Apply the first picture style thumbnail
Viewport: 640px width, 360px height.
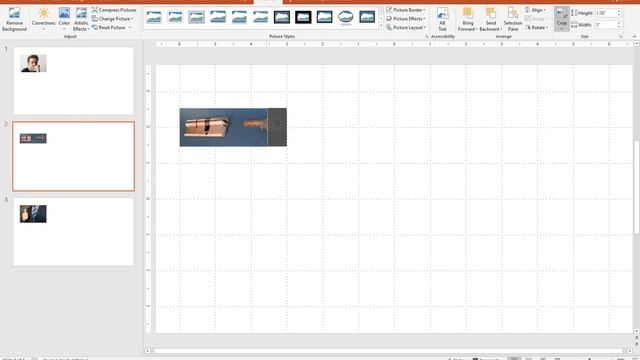154,17
